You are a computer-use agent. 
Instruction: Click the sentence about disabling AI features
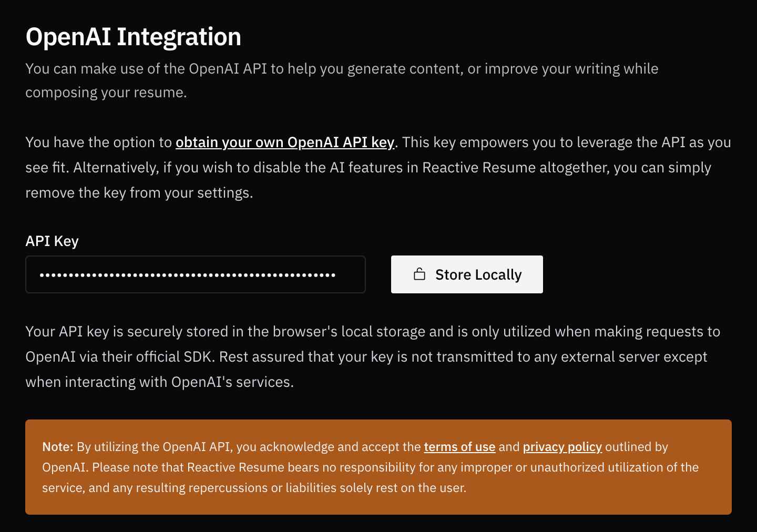[392, 168]
